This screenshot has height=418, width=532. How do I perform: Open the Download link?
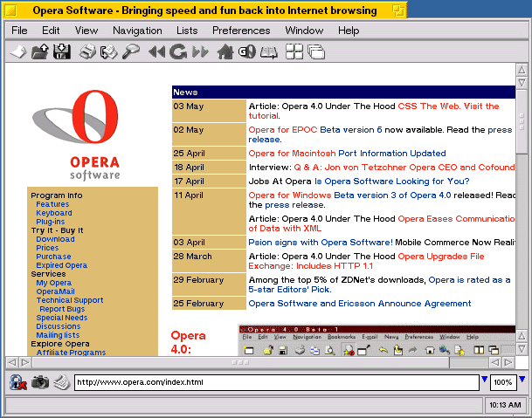point(55,239)
